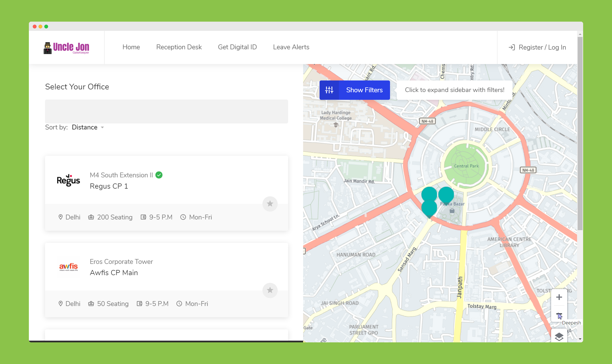Open Leave Alerts from the nav bar
The image size is (612, 364).
(x=291, y=47)
